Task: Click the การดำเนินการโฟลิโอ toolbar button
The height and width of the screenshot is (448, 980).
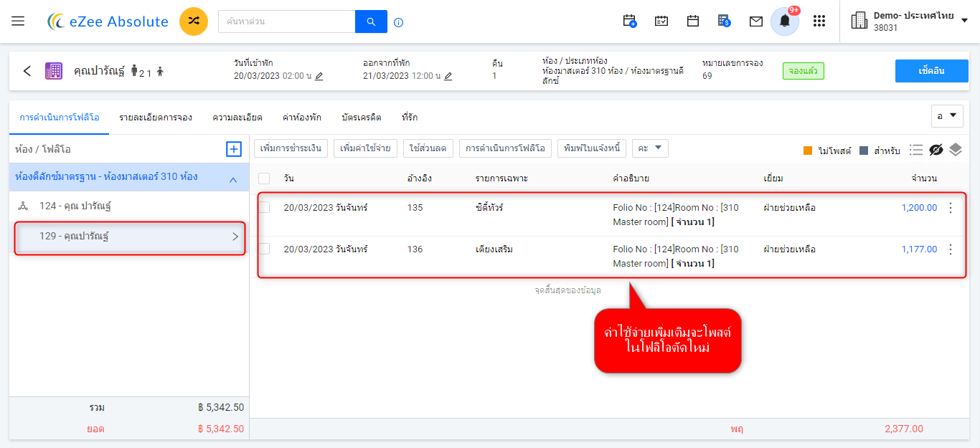Action: point(506,148)
